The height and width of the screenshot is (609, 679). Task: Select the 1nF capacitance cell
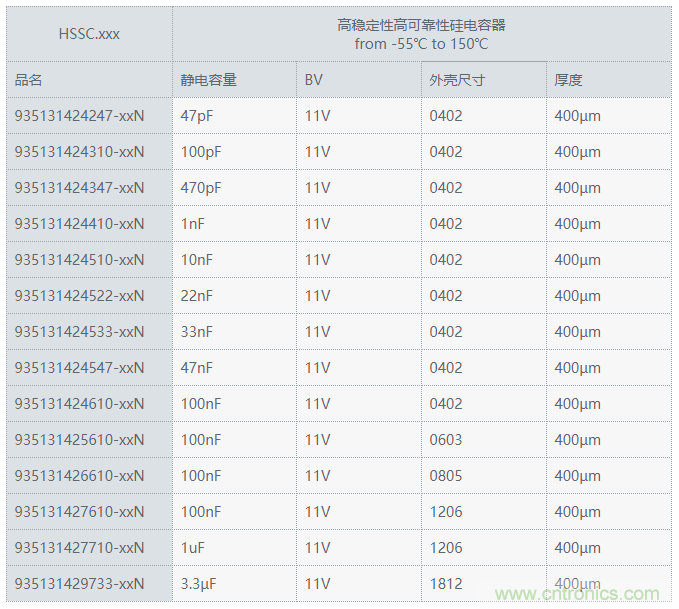click(193, 224)
